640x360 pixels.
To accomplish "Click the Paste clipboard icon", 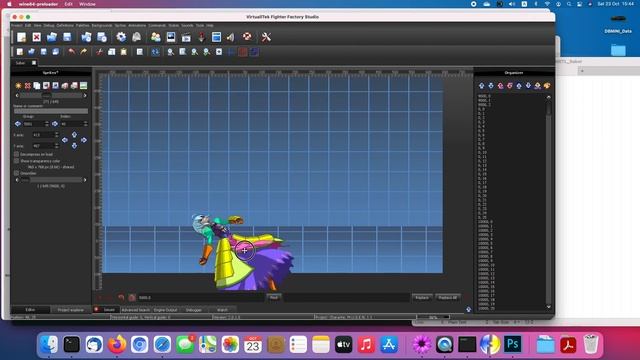I will [123, 52].
